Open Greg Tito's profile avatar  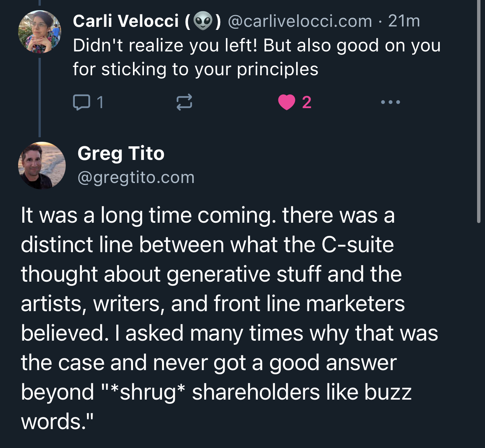[x=42, y=165]
